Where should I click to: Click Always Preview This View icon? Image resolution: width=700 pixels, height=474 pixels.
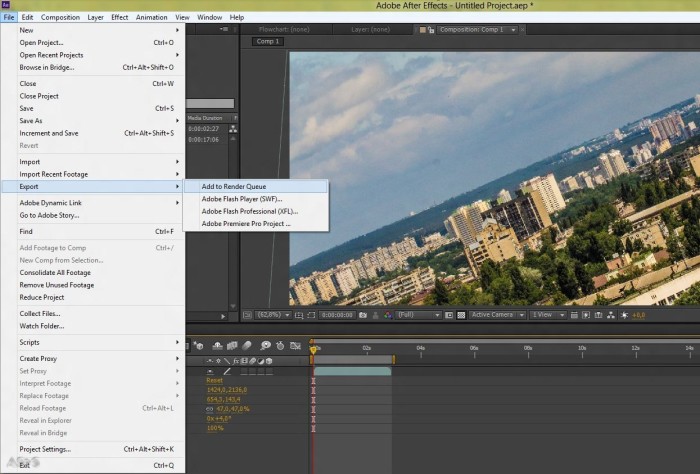pyautogui.click(x=247, y=315)
